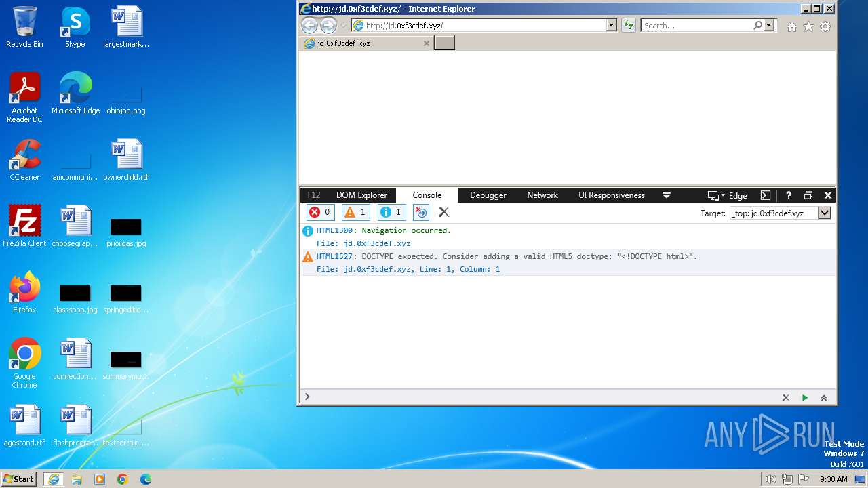The width and height of the screenshot is (868, 488).
Task: Open IE Tools gear menu
Action: 825,26
